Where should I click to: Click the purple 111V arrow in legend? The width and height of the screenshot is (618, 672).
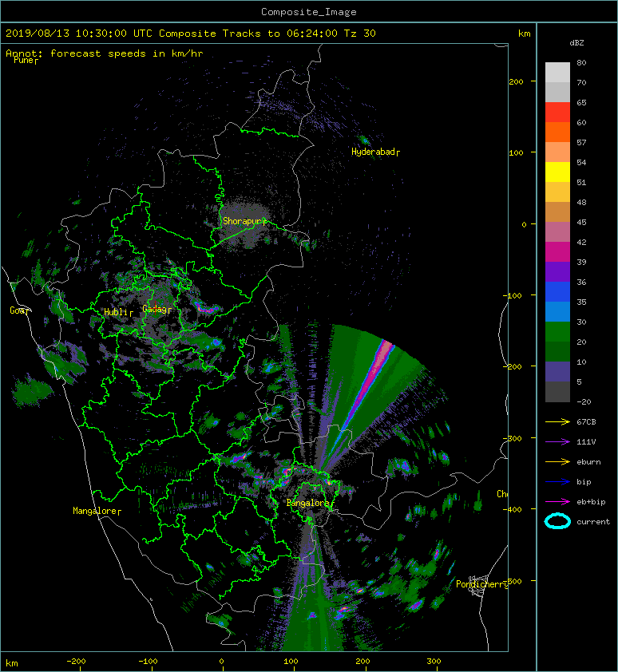557,442
